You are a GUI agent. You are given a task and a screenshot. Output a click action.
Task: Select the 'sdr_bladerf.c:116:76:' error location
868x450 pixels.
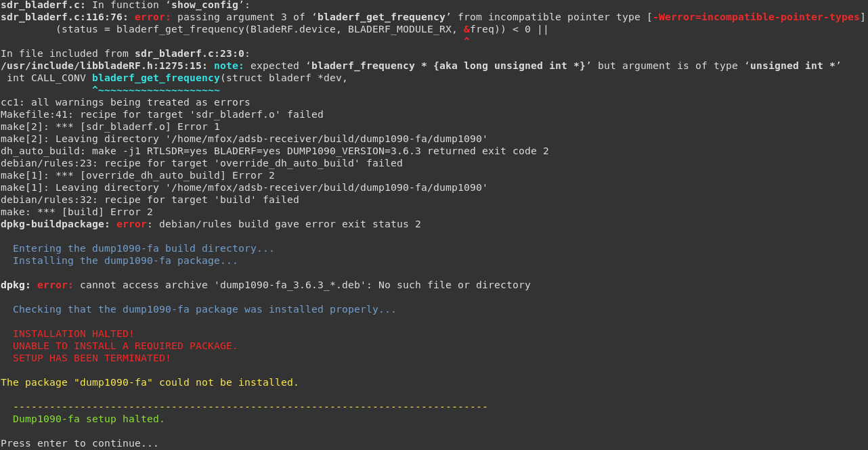[64, 17]
